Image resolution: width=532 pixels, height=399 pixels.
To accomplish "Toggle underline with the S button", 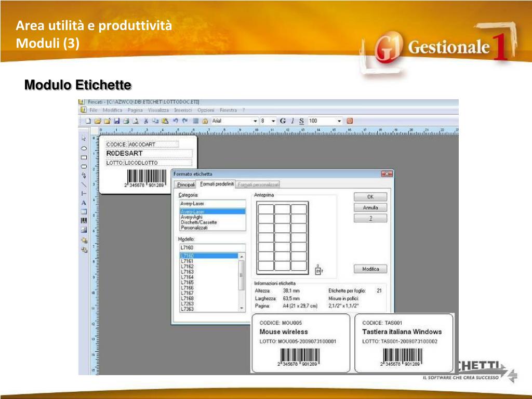I will (x=301, y=121).
